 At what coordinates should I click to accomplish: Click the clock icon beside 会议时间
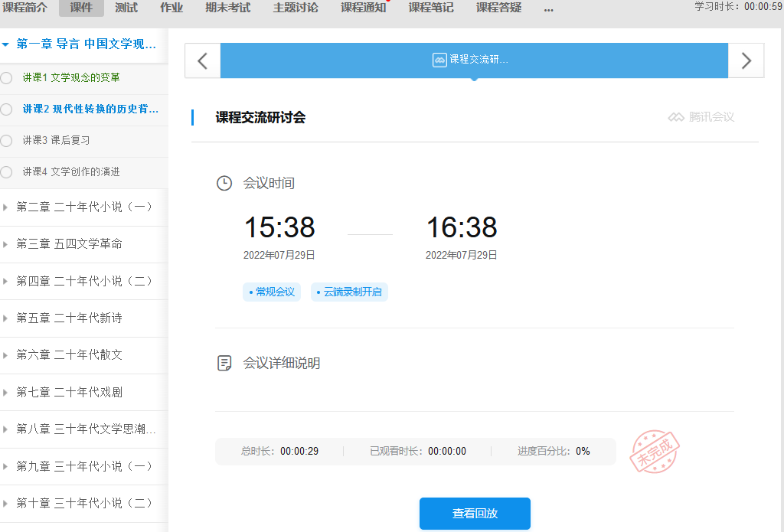224,183
